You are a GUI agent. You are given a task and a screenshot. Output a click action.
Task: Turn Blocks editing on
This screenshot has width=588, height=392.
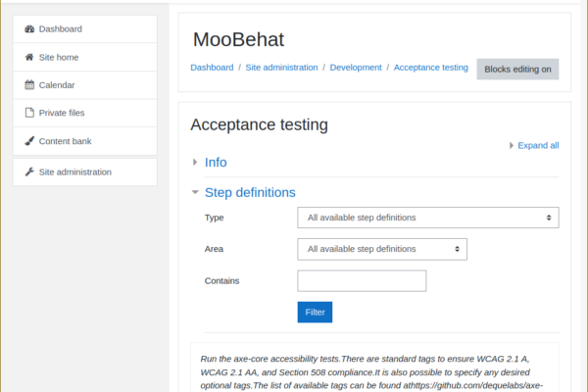tap(517, 69)
